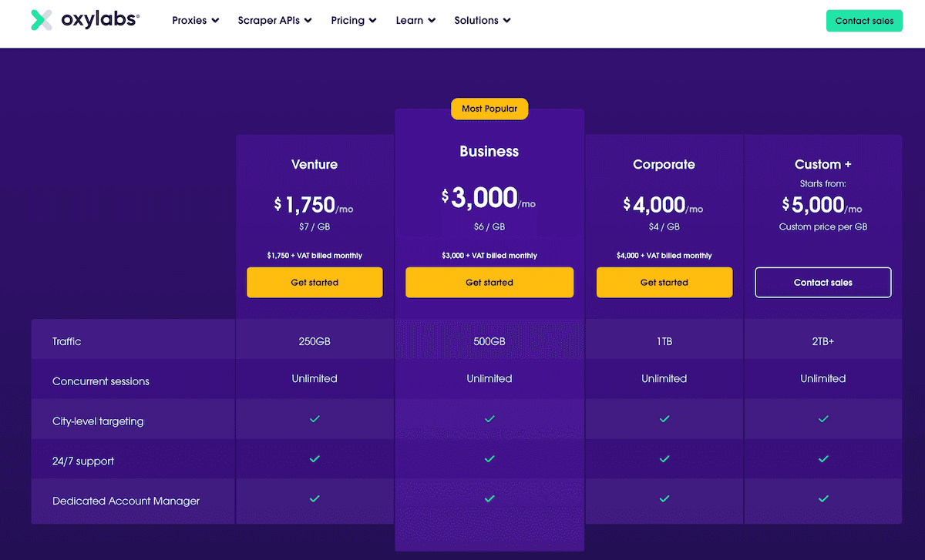Click the Oxylabs logo
This screenshot has width=925, height=560.
click(x=86, y=21)
